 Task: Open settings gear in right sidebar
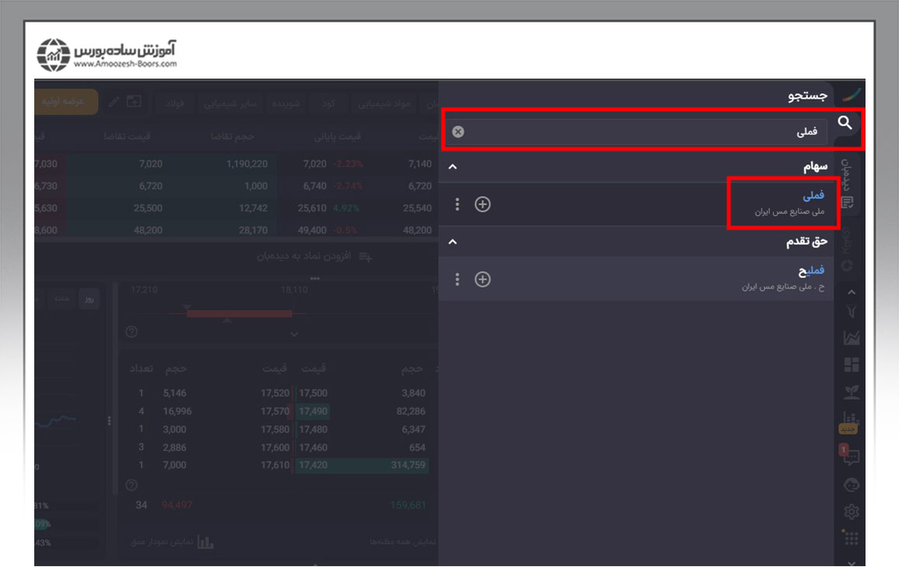pos(852,512)
